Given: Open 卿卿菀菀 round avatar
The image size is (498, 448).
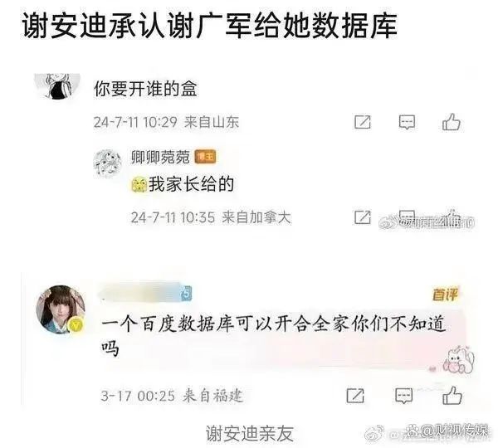Looking at the screenshot, I should pyautogui.click(x=108, y=163).
